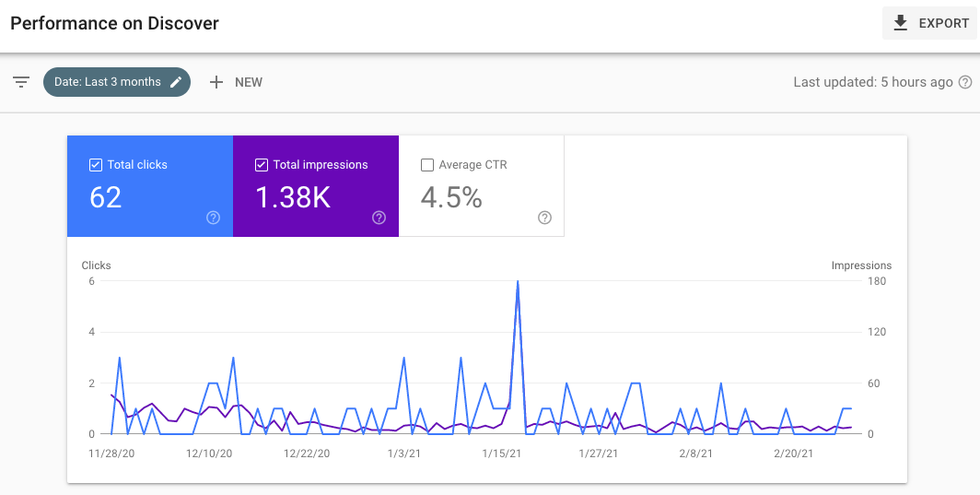The width and height of the screenshot is (980, 495).
Task: Click help icon in Average CTR card
Action: click(544, 218)
